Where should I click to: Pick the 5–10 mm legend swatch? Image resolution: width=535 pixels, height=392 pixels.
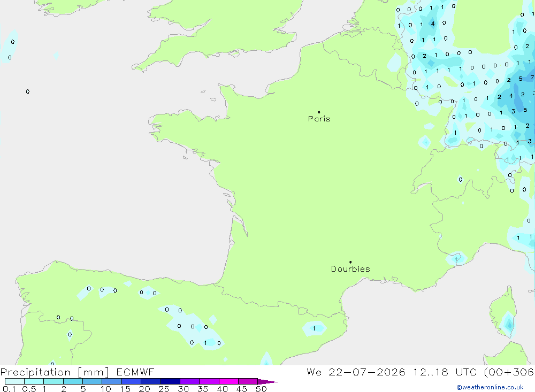click(93, 381)
